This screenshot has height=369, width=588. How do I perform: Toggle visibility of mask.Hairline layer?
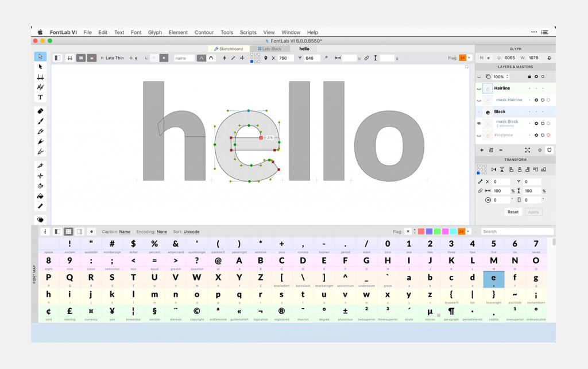coord(479,100)
